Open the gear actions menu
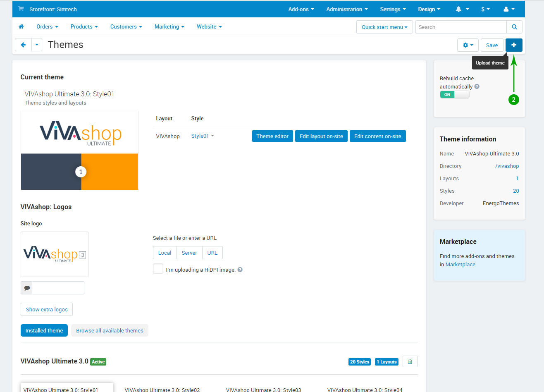 click(x=468, y=45)
